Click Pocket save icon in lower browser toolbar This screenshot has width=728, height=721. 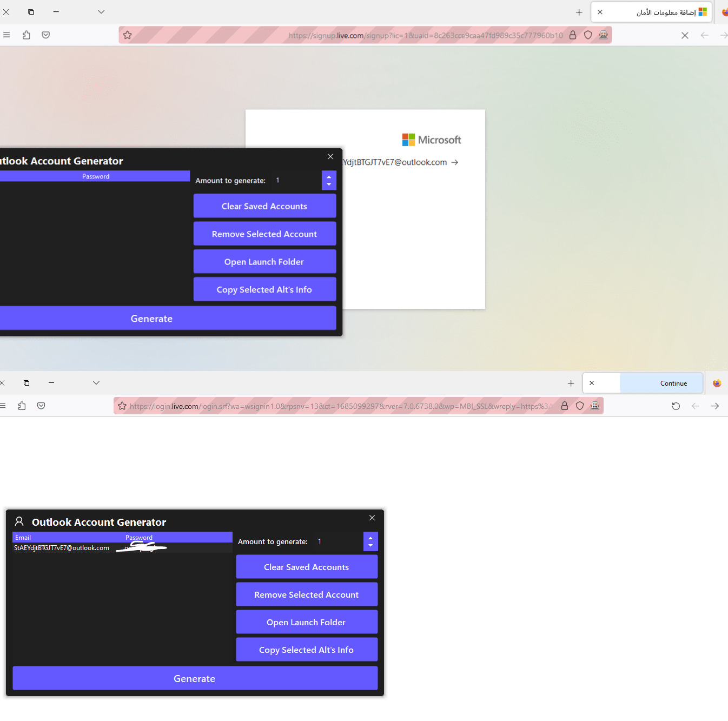click(41, 406)
